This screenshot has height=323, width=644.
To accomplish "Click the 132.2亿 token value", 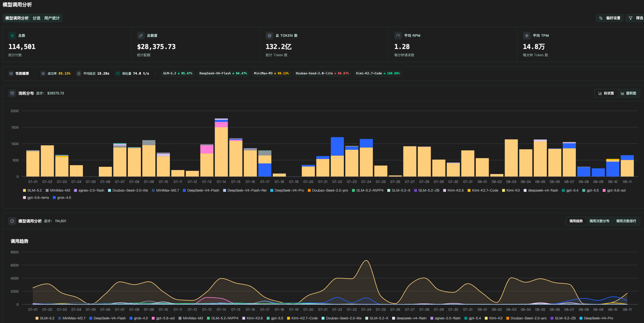I will (278, 47).
